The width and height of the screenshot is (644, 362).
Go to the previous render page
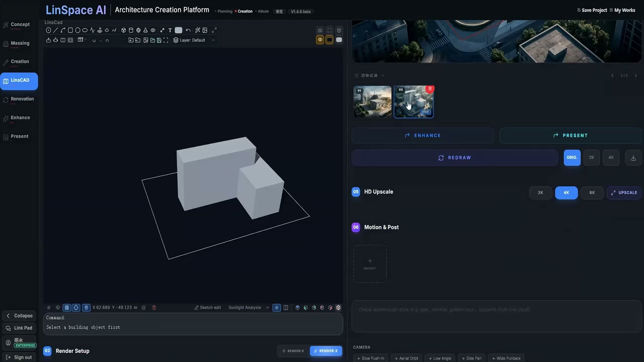coord(612,76)
